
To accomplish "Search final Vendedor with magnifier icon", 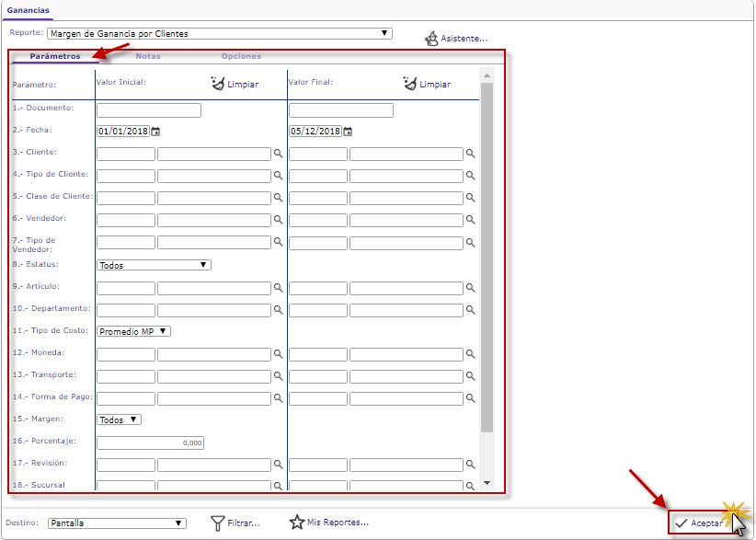I will 470,220.
